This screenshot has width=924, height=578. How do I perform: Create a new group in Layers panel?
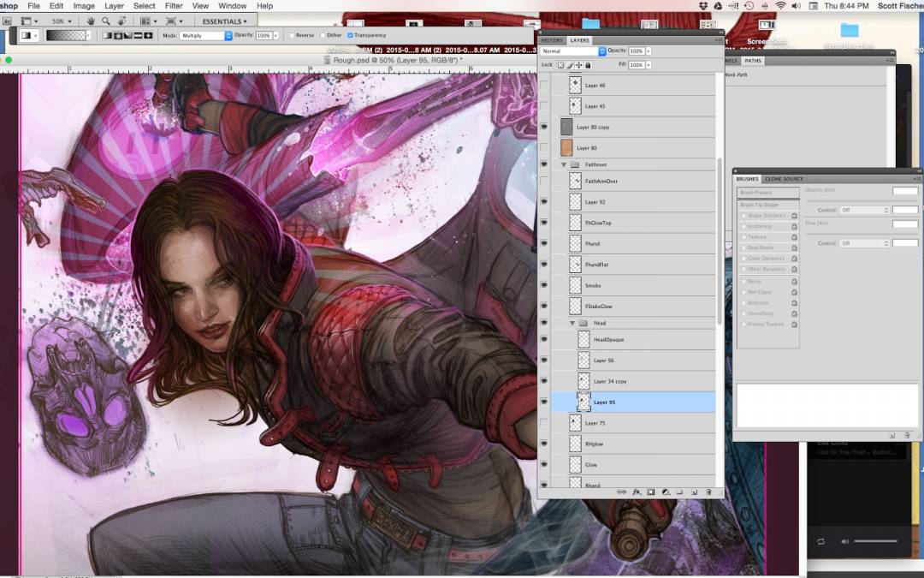[x=679, y=492]
